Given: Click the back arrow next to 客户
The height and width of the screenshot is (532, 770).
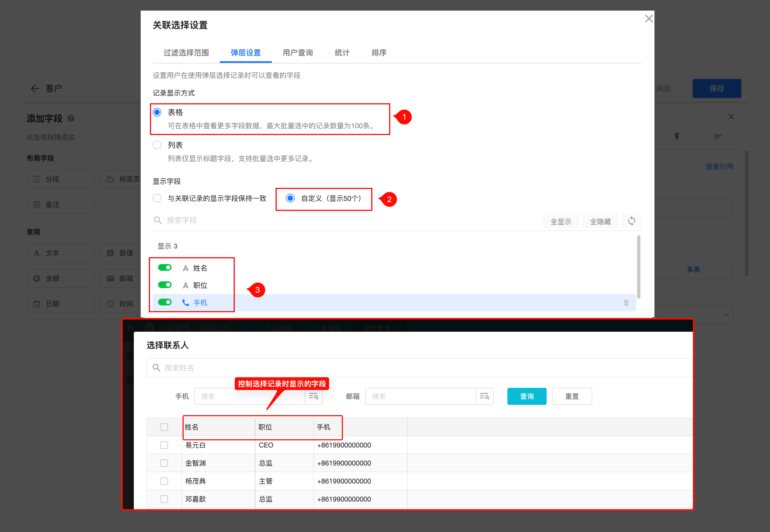Looking at the screenshot, I should [35, 88].
